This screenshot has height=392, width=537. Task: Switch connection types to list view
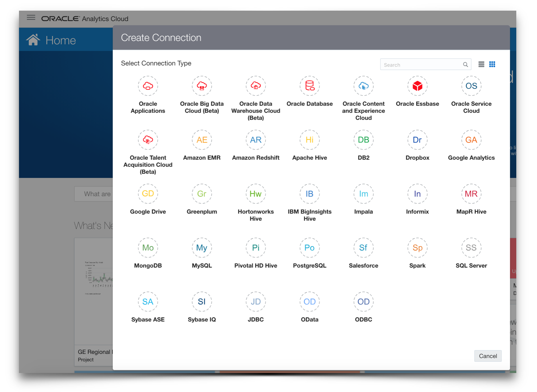[x=481, y=64]
